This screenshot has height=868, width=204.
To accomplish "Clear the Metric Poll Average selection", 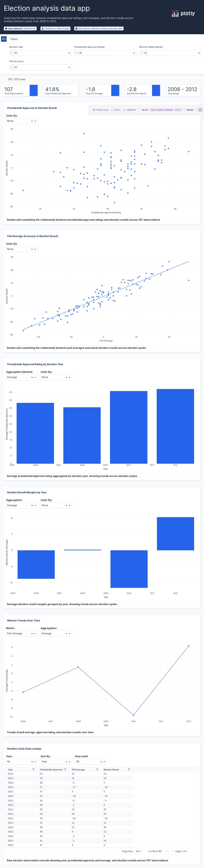I will click(x=32, y=634).
